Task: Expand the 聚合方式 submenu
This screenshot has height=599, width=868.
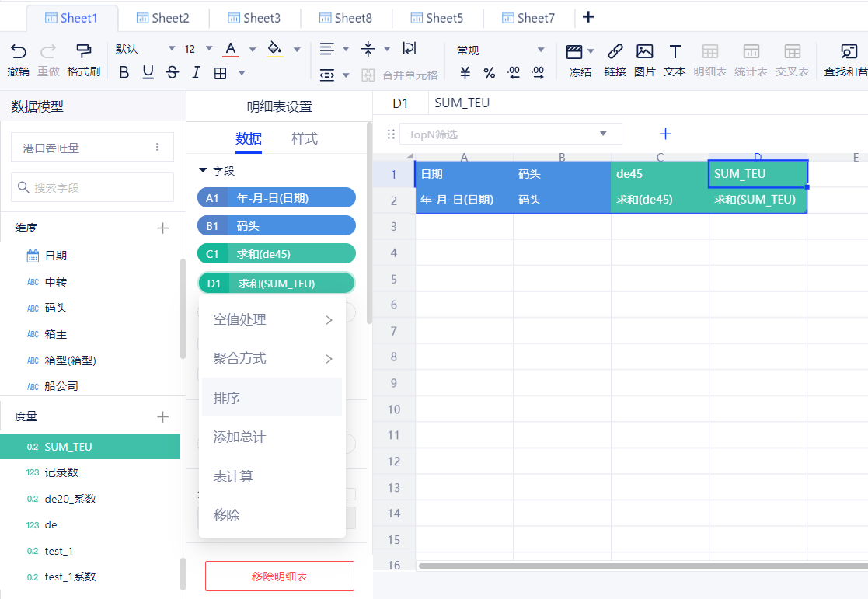Action: 272,358
